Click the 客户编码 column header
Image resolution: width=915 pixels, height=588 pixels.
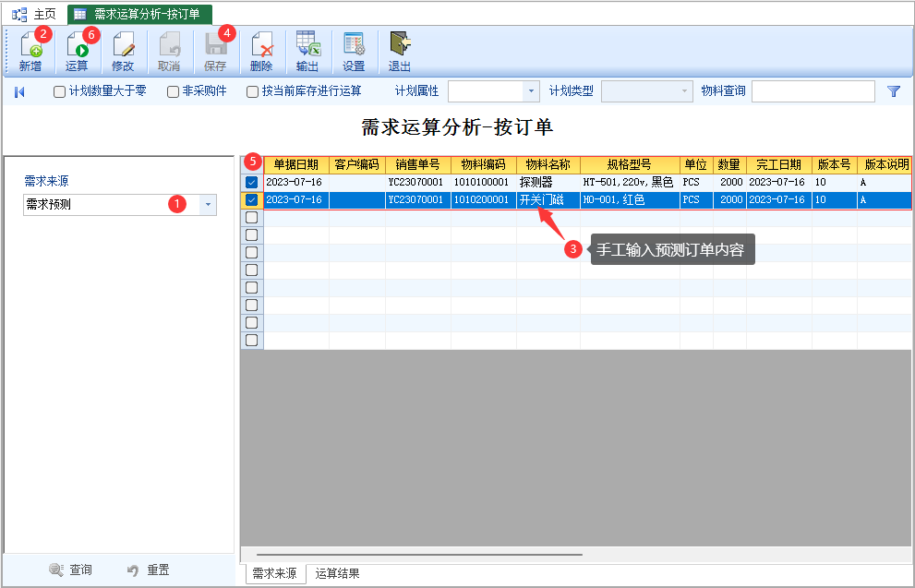click(x=357, y=165)
